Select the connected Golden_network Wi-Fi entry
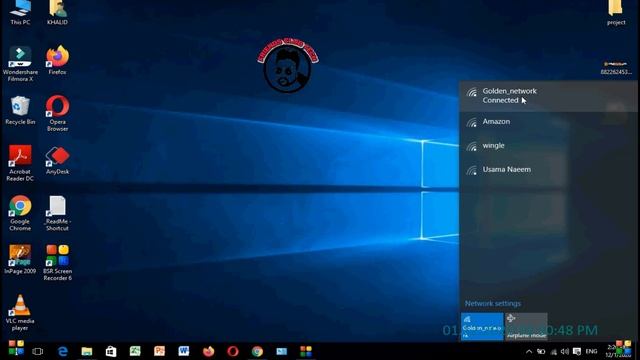Image resolution: width=640 pixels, height=360 pixels. click(x=548, y=96)
